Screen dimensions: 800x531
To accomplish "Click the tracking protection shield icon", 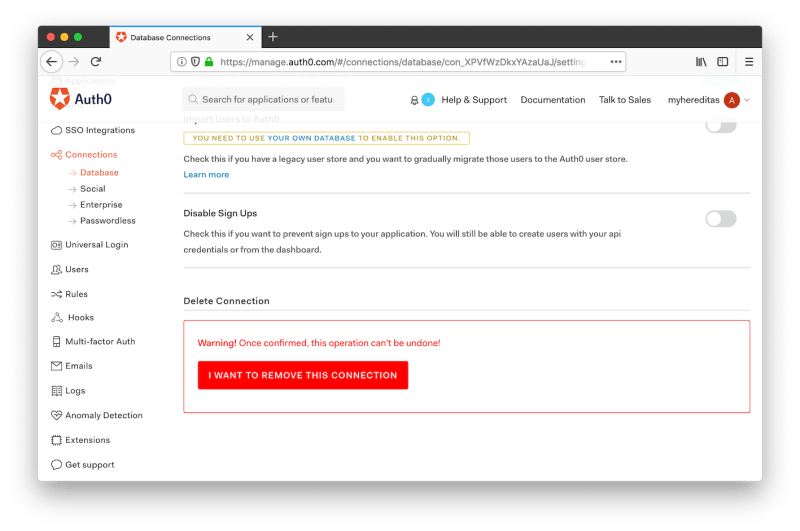I will point(195,62).
